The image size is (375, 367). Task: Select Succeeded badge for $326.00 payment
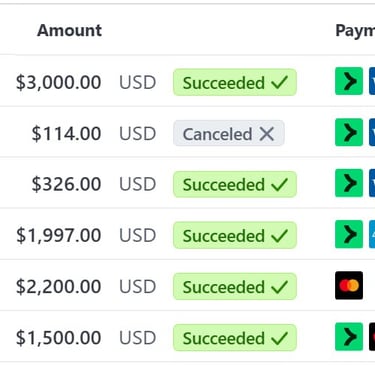[x=235, y=184]
